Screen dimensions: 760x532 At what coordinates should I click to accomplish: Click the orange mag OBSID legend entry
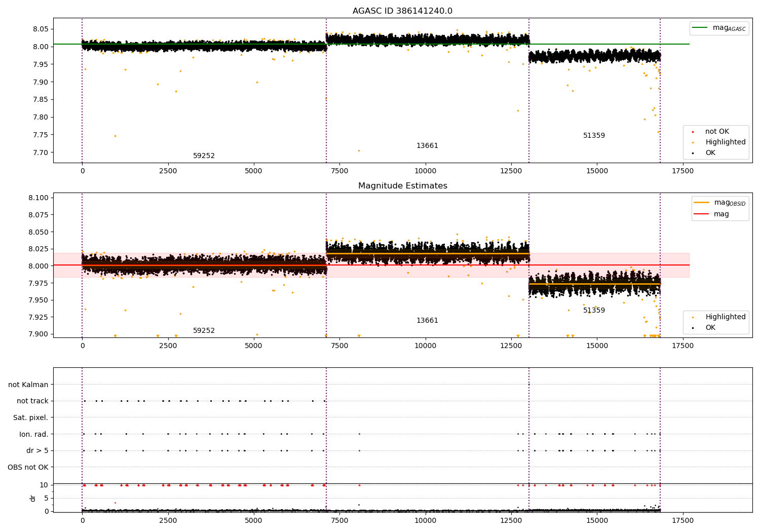point(719,203)
